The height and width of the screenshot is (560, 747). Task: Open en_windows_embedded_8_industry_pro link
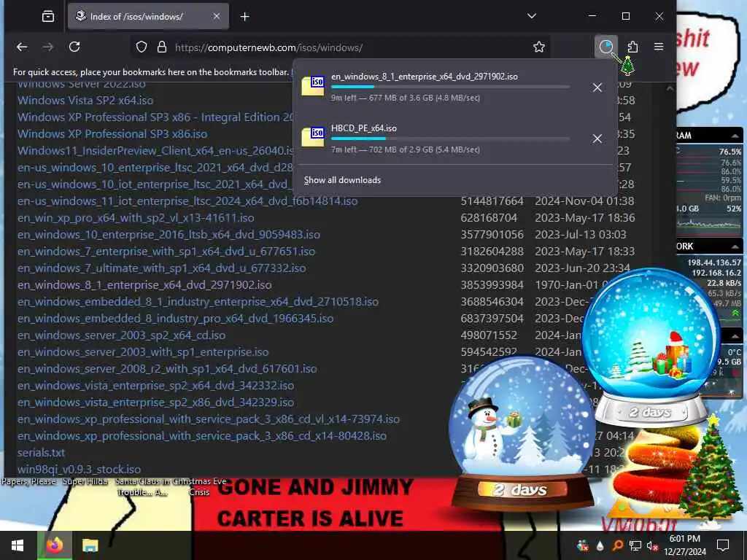tap(175, 318)
